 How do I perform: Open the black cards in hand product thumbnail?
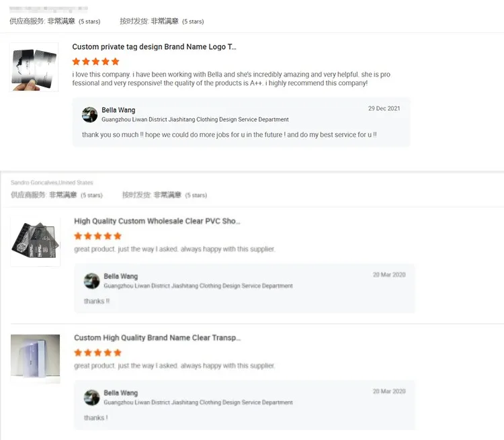pos(34,67)
